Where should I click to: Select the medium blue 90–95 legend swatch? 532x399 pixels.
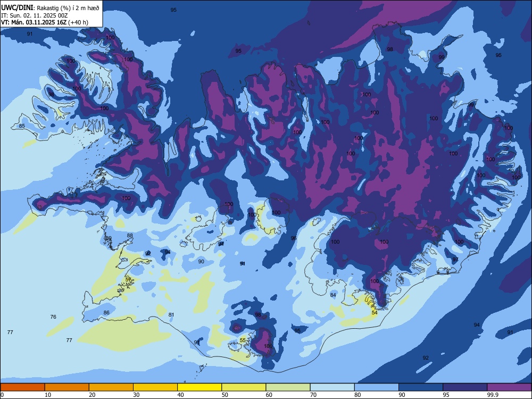click(421, 387)
